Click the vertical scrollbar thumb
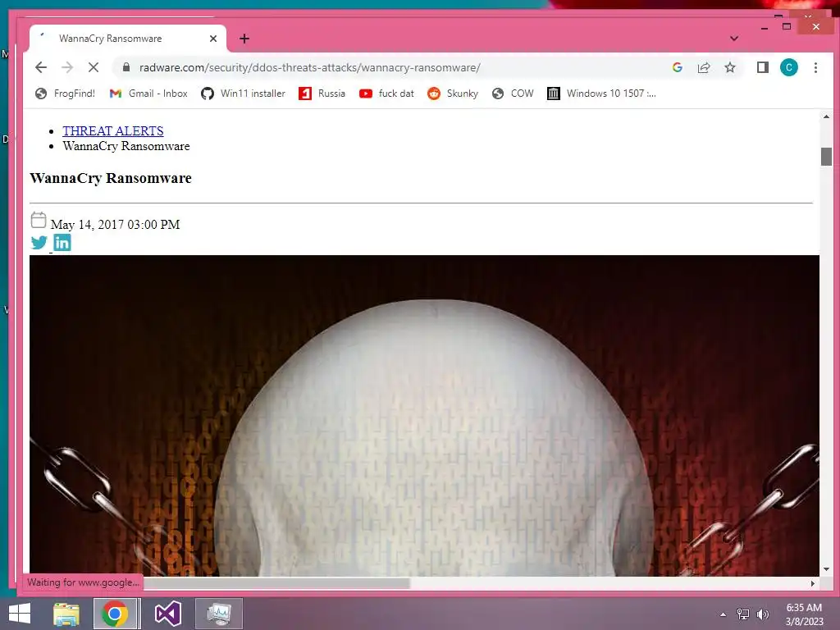840x630 pixels. click(x=826, y=157)
